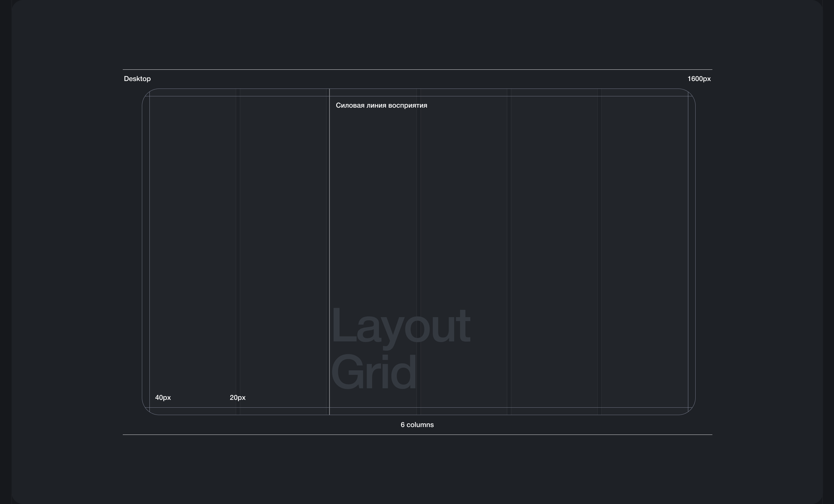Click inside the second grid column

[x=283, y=237]
